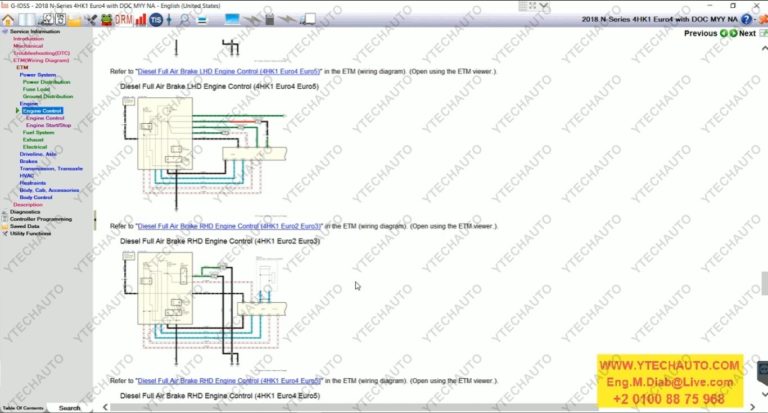Open the DRM toolbar icon
The width and height of the screenshot is (768, 413).
pos(123,20)
